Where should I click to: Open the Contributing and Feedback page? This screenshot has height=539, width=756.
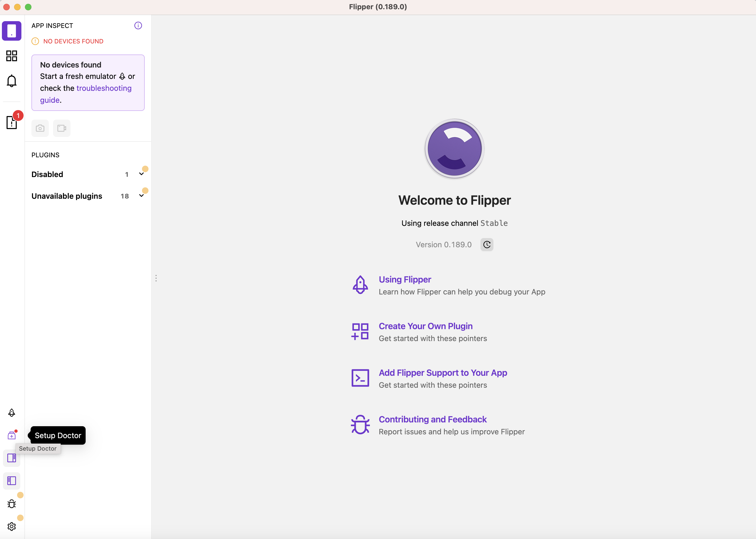[432, 419]
